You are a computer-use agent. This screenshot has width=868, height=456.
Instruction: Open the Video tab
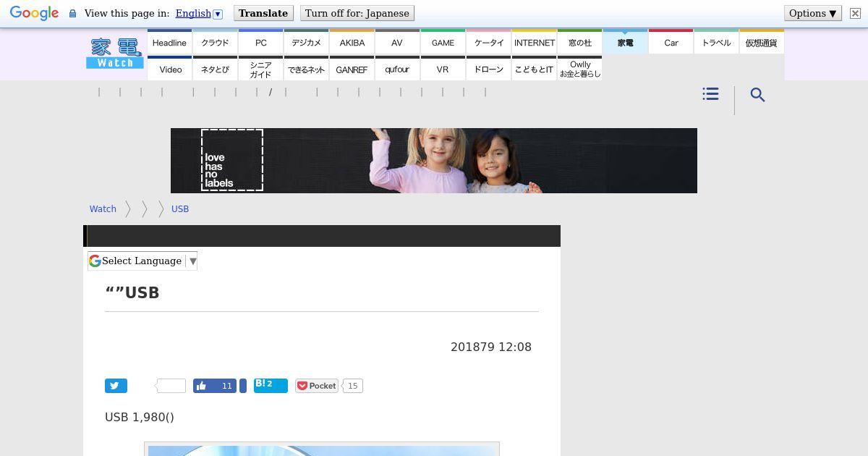click(169, 69)
